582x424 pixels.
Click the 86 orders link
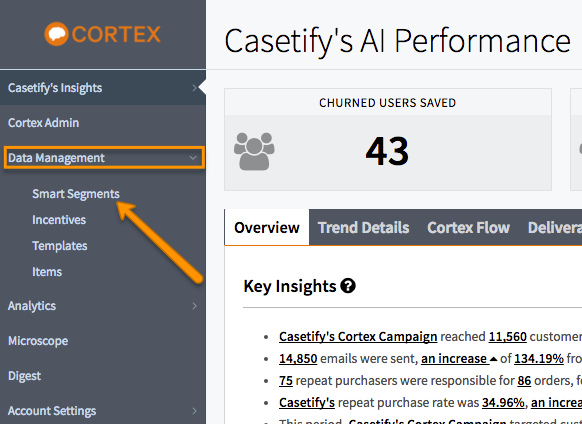coord(524,381)
